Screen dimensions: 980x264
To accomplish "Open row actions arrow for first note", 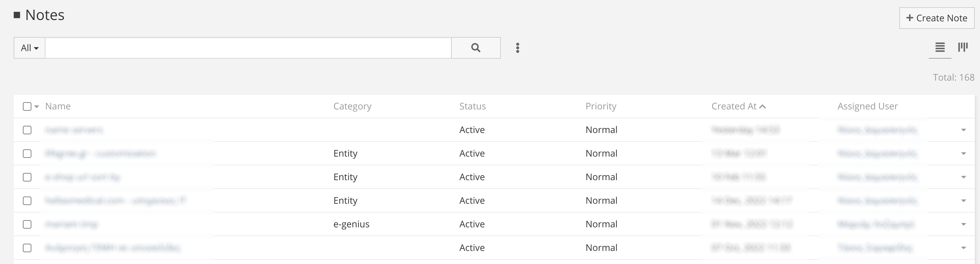I will [964, 130].
